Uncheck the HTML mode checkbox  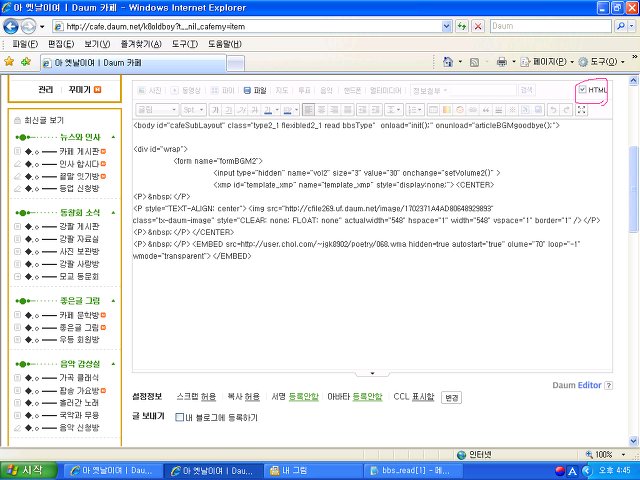pos(582,89)
